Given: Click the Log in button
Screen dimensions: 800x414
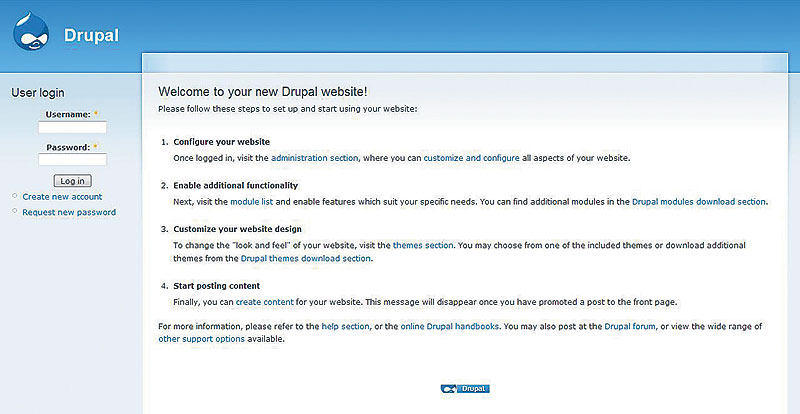Looking at the screenshot, I should (72, 181).
